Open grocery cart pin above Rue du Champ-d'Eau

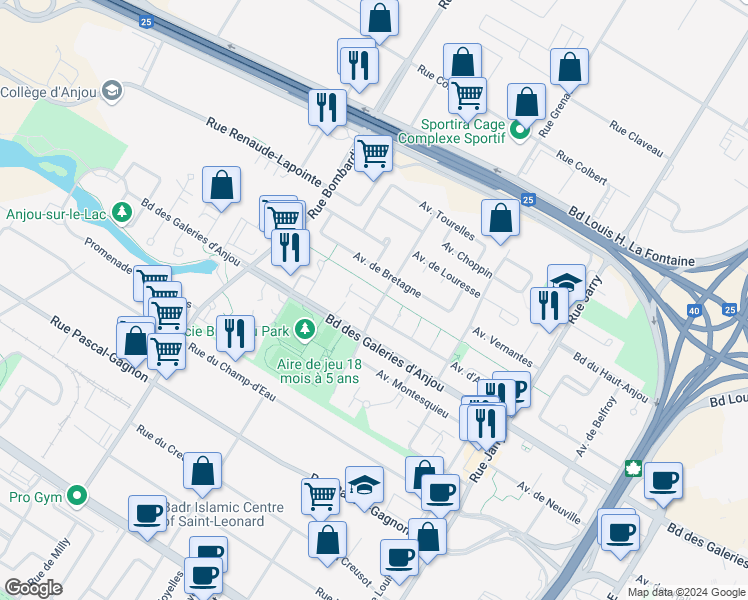coord(166,355)
